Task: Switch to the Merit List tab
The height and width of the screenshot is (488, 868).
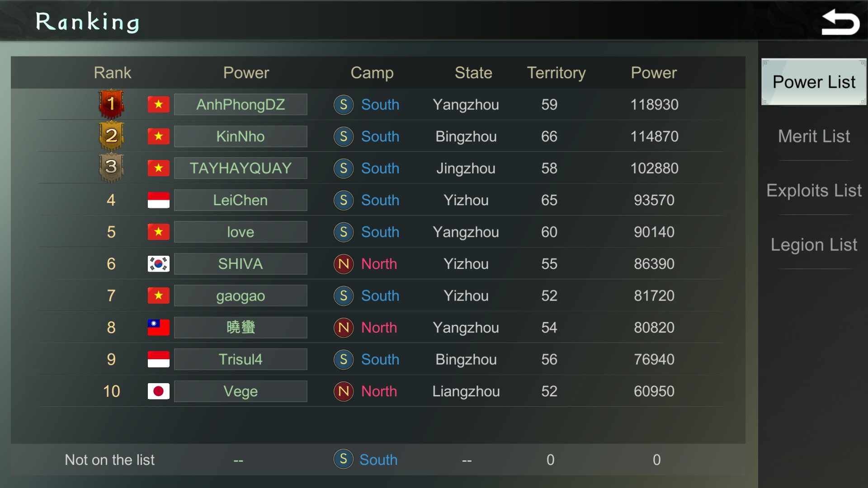Action: click(814, 136)
